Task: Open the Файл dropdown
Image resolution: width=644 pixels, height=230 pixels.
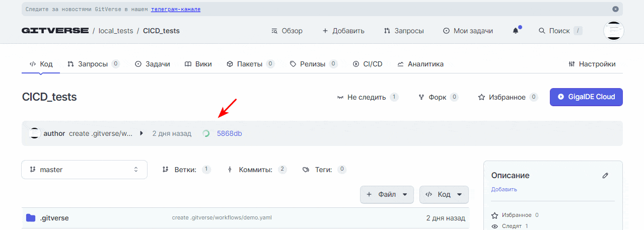Action: [387, 194]
